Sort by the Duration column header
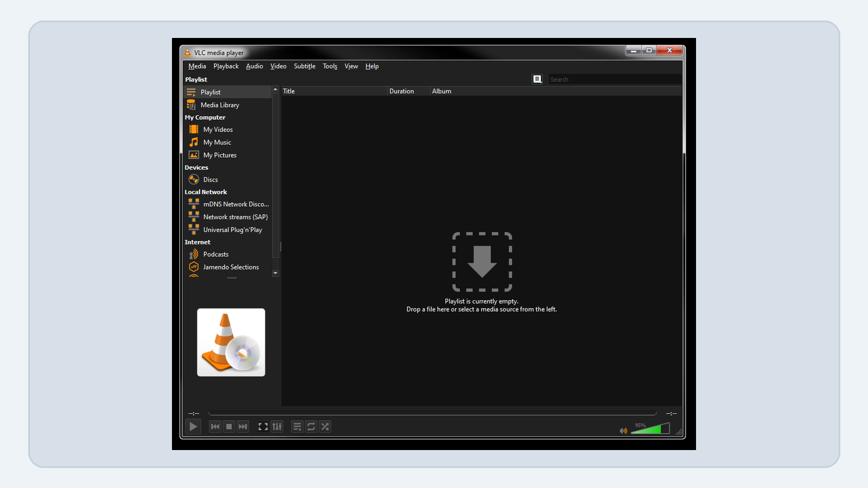The width and height of the screenshot is (868, 488). [x=409, y=91]
